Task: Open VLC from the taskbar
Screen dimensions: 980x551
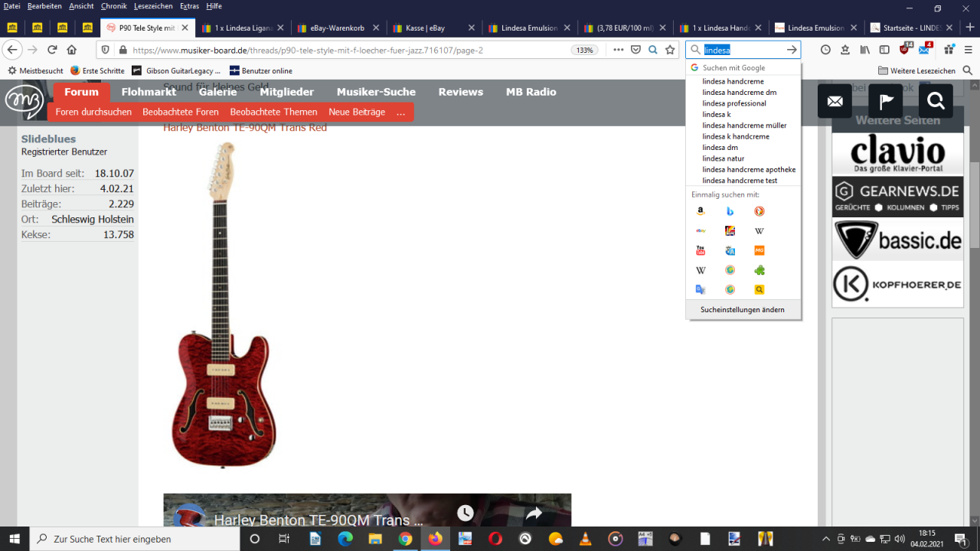Action: [x=585, y=539]
